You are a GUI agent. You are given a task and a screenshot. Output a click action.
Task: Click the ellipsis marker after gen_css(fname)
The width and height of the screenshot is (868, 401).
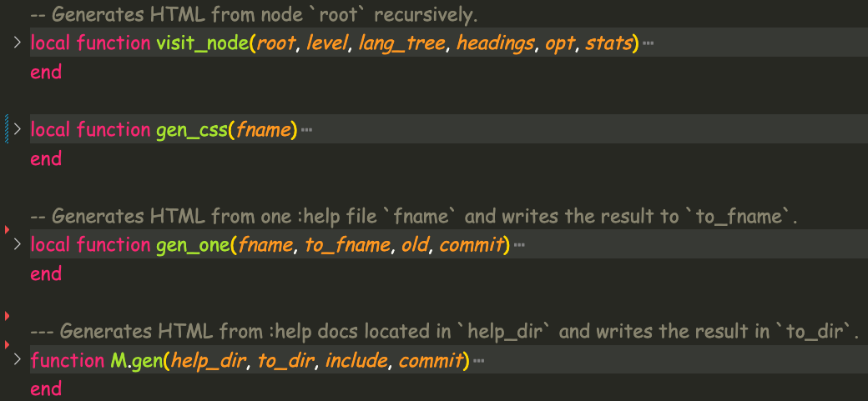[306, 130]
